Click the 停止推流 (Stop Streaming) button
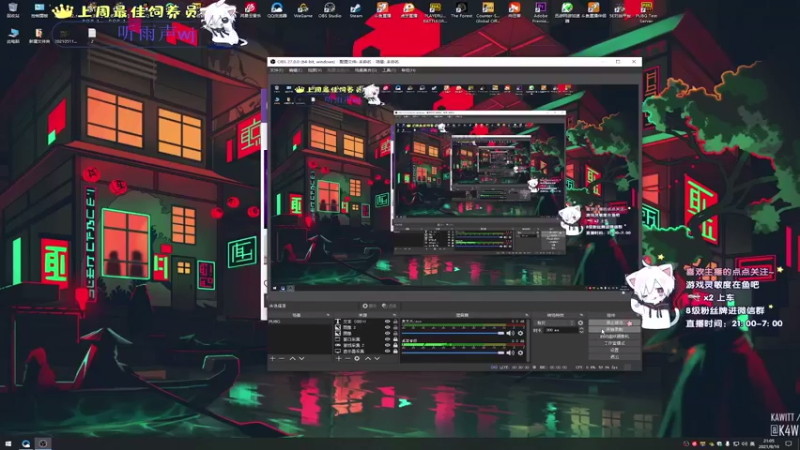This screenshot has height=450, width=800. [x=614, y=323]
